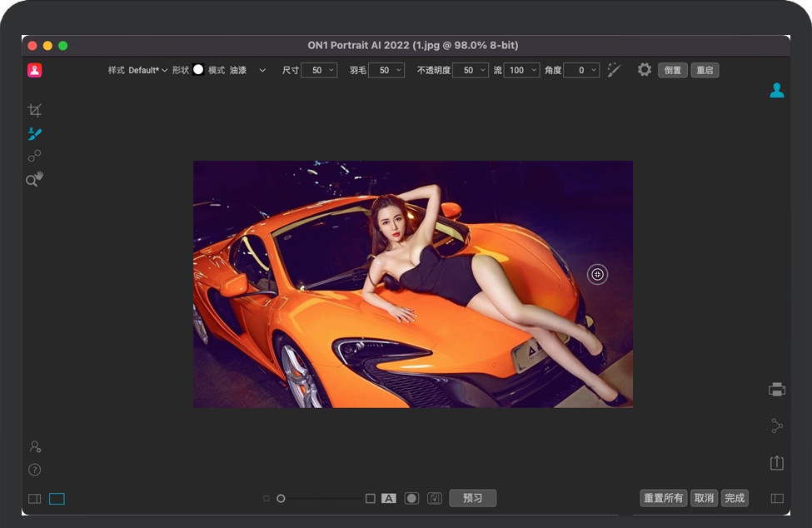
Task: Toggle the mask view circle icon
Action: tap(411, 498)
